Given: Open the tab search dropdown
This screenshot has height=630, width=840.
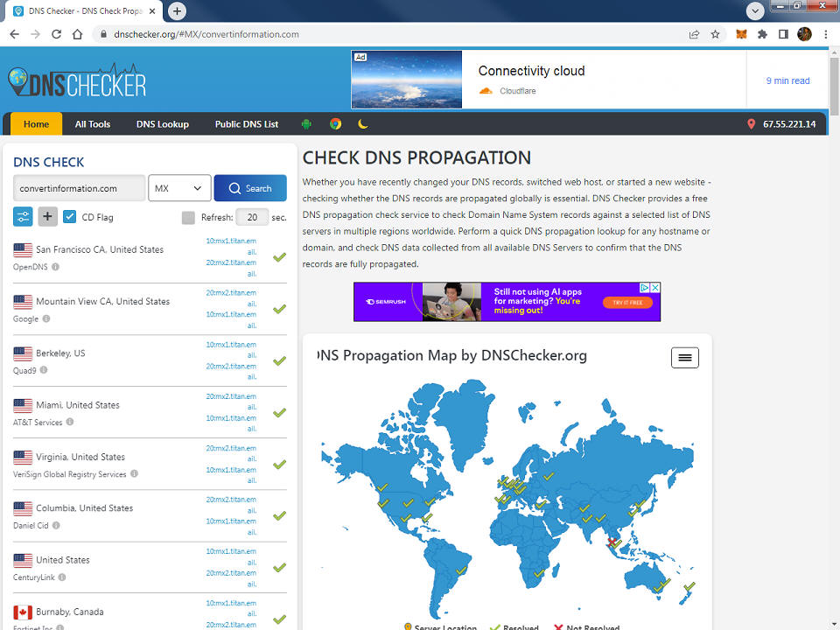Looking at the screenshot, I should point(755,10).
